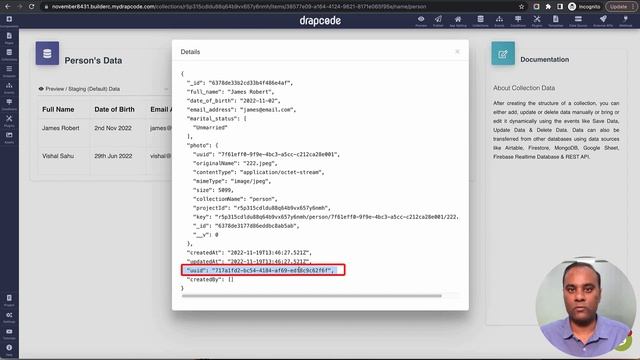This screenshot has height=360, width=640.
Task: Click the Full Name column header
Action: coord(58,109)
